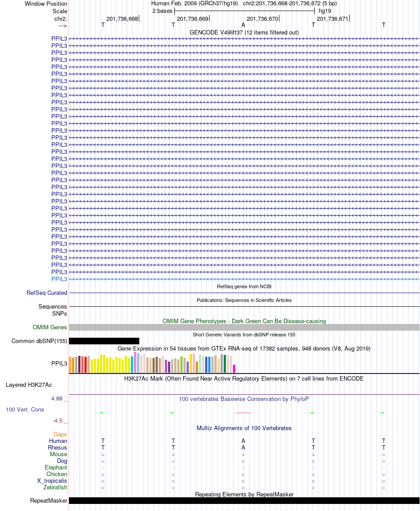Click the OMIM Genes label
420x511 pixels.
pyautogui.click(x=50, y=327)
